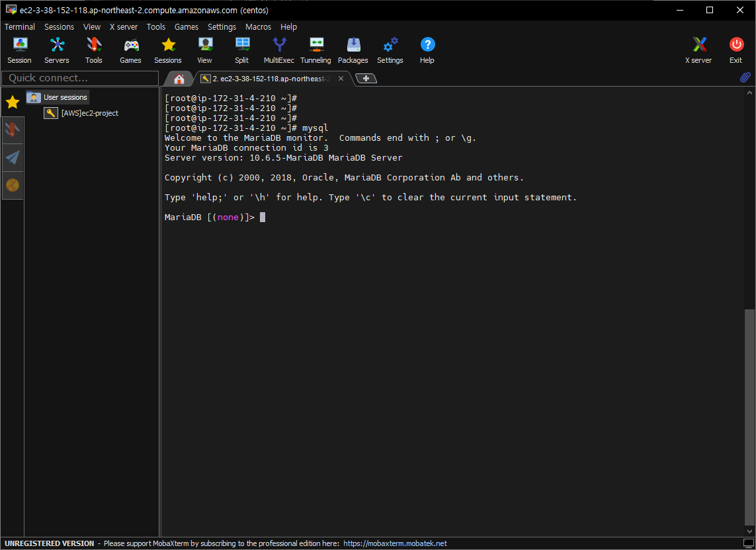Viewport: 756px width, 550px height.
Task: Close the ec2-3-38-152-118 terminal tab
Action: pyautogui.click(x=341, y=79)
